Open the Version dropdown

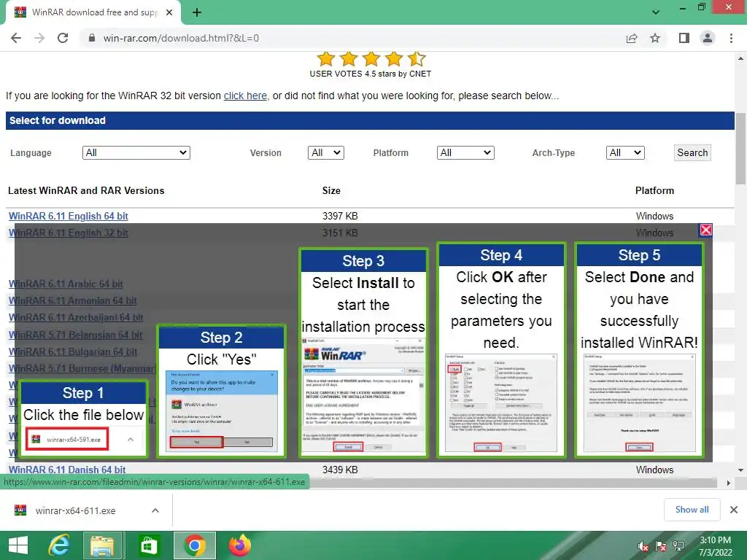pos(326,153)
